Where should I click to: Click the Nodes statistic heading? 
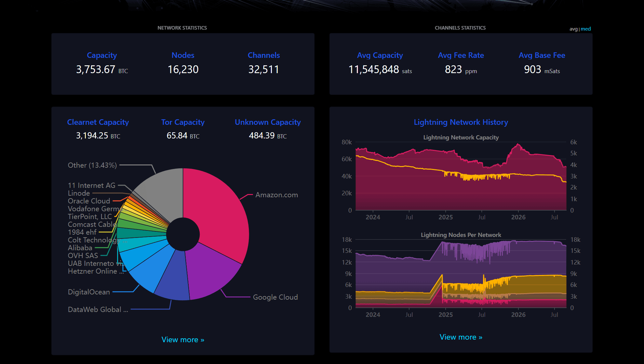point(183,55)
